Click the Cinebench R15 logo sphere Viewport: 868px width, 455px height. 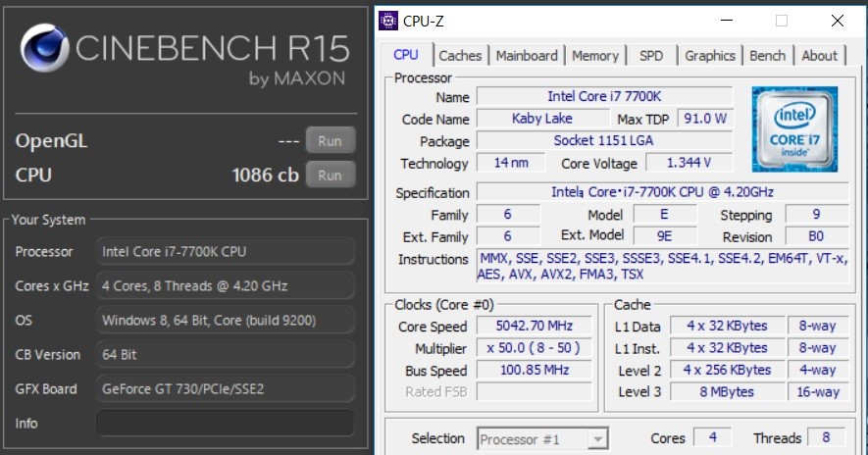[45, 48]
